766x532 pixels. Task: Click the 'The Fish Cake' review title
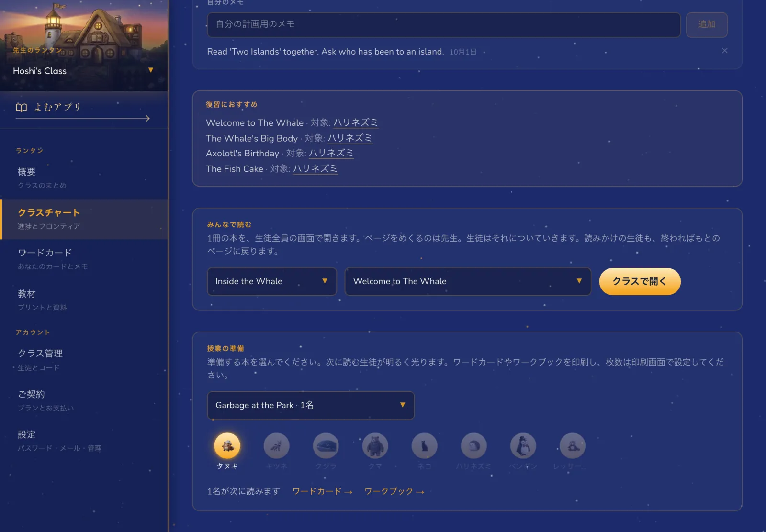(x=235, y=169)
